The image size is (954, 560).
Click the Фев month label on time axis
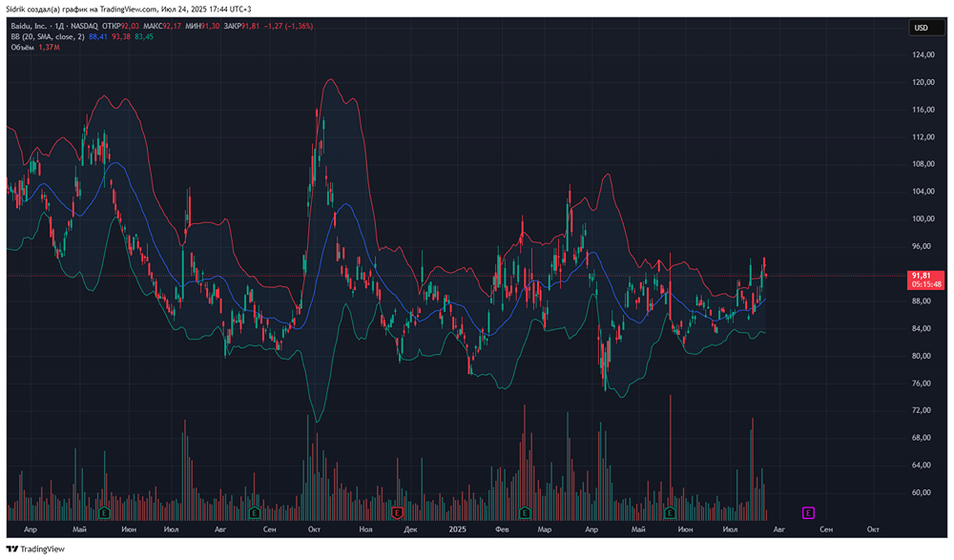point(502,529)
